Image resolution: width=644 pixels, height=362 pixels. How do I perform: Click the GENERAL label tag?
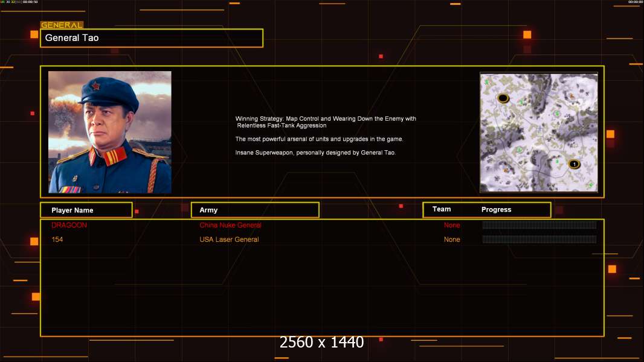pyautogui.click(x=62, y=25)
